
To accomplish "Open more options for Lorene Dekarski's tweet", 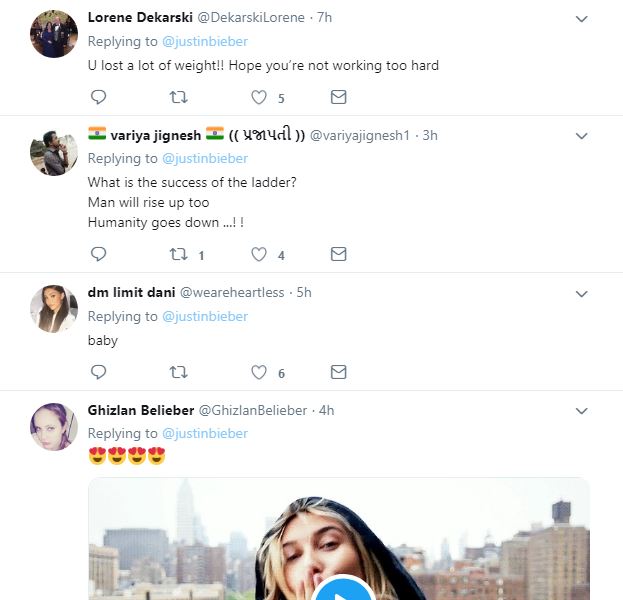I will (x=582, y=19).
